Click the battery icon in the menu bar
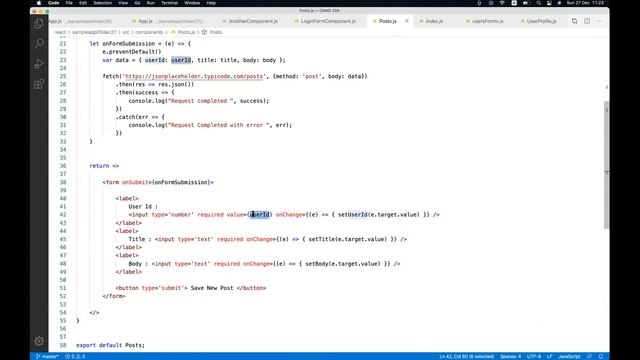Viewport: 640px width, 360px height. click(x=527, y=3)
